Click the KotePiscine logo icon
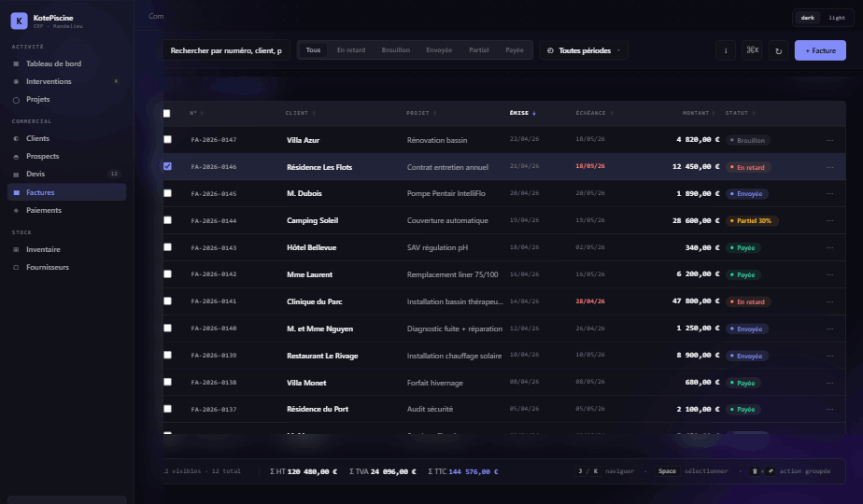 [x=20, y=21]
